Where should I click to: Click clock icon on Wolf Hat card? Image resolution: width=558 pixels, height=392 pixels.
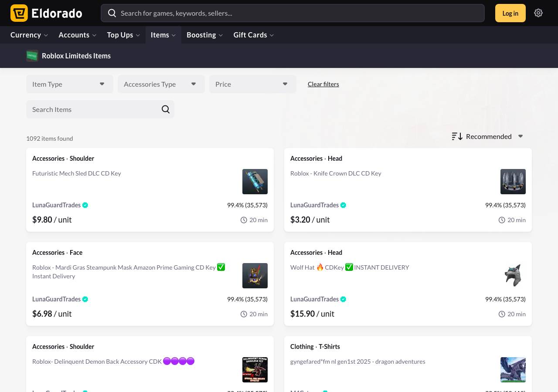pos(502,314)
